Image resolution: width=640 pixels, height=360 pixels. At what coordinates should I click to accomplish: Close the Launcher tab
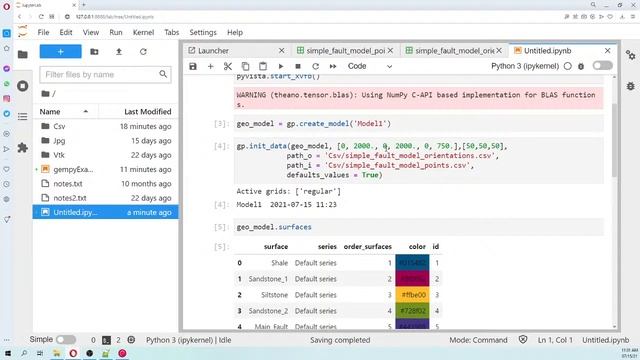(x=281, y=51)
